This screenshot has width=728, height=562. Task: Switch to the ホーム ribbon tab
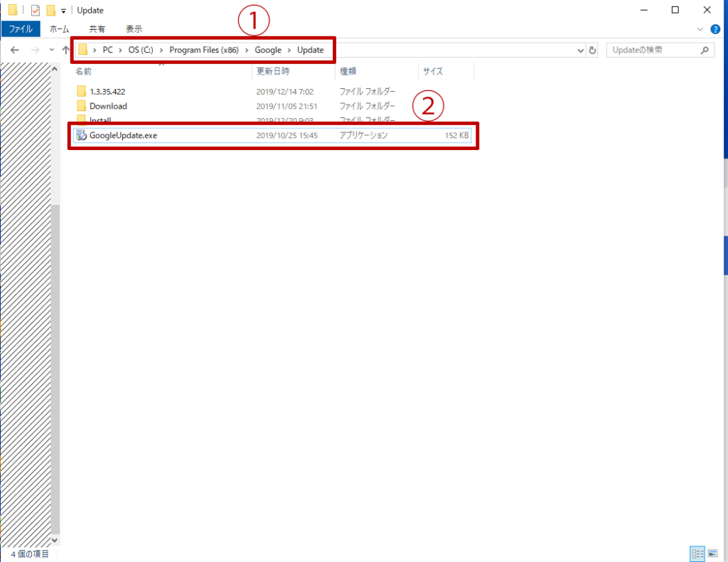click(60, 29)
